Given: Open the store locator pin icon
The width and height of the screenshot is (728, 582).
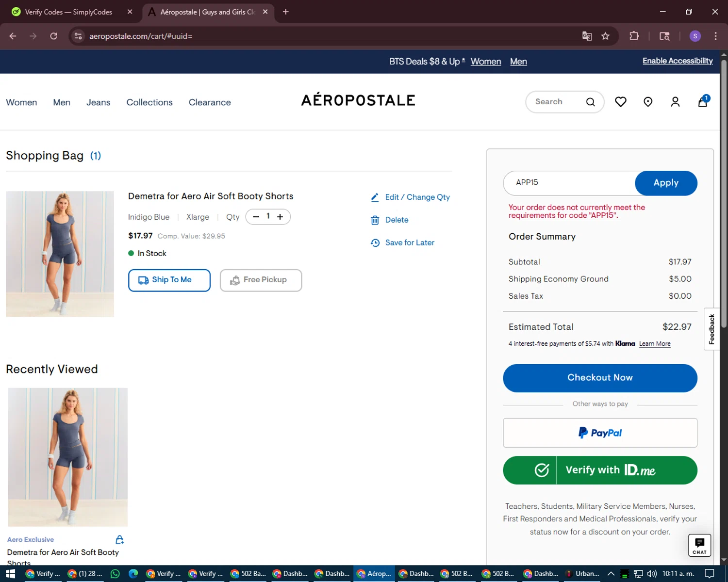Looking at the screenshot, I should coord(648,102).
